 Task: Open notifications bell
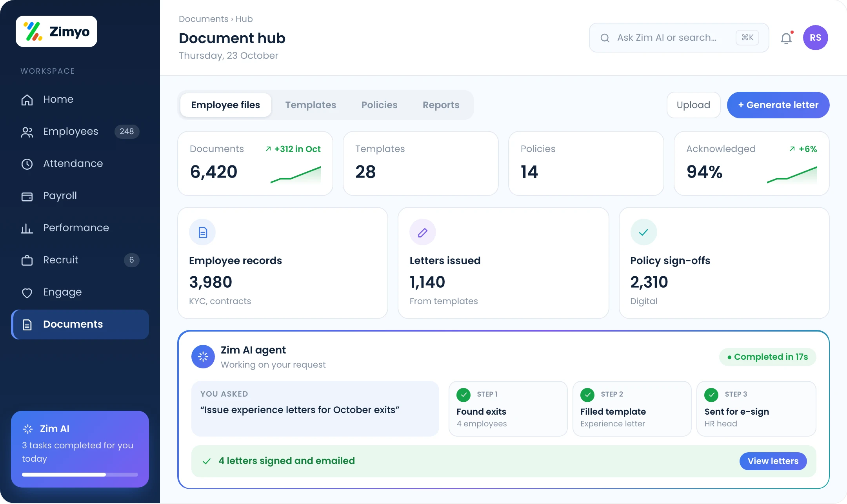coord(787,38)
